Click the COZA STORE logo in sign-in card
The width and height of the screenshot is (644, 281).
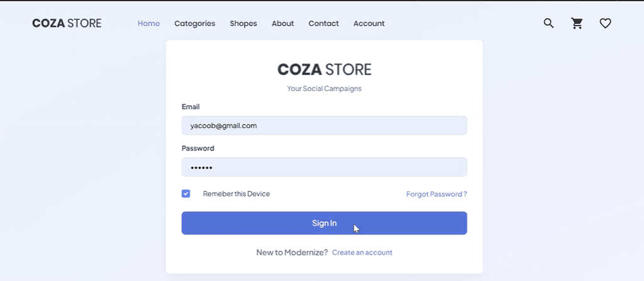click(x=324, y=69)
